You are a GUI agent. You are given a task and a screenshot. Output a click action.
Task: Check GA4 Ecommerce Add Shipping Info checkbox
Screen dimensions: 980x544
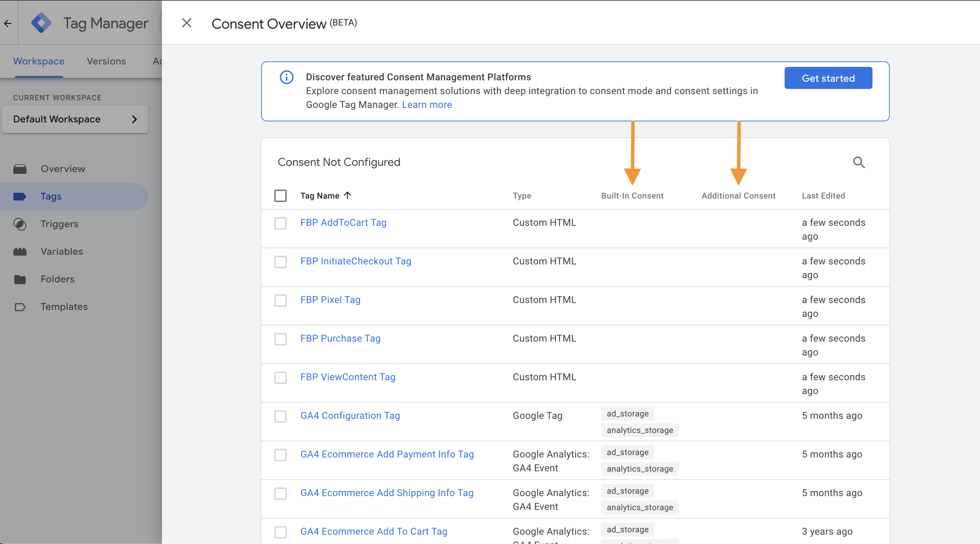pos(280,493)
